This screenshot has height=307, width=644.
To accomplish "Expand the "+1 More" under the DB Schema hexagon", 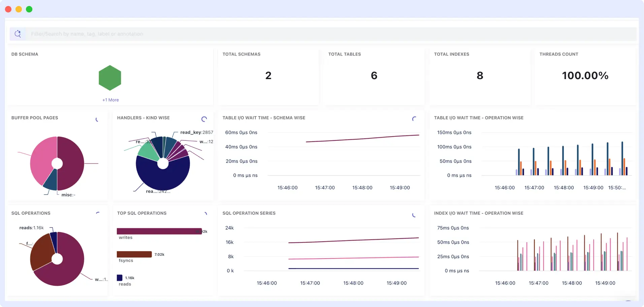I will coord(110,100).
